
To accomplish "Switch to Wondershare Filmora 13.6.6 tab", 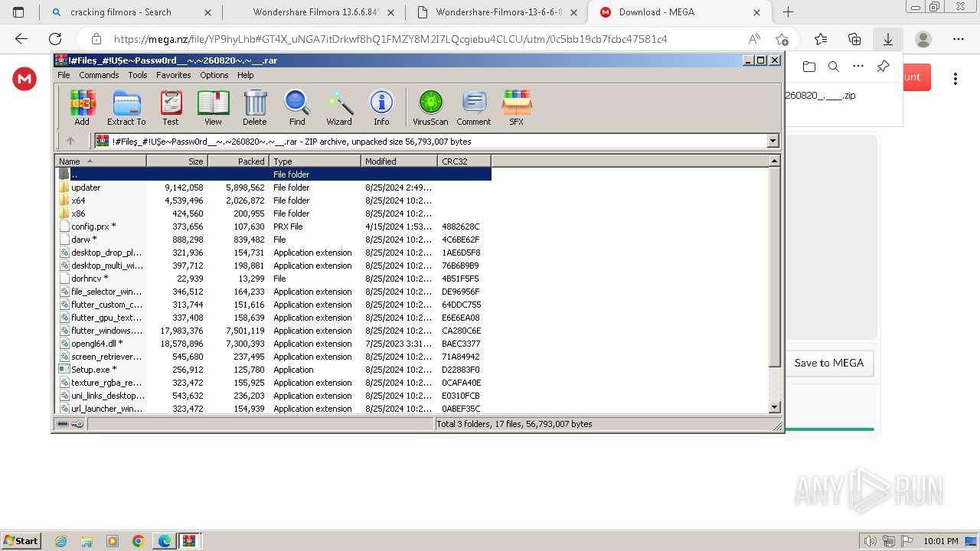I will coord(315,12).
